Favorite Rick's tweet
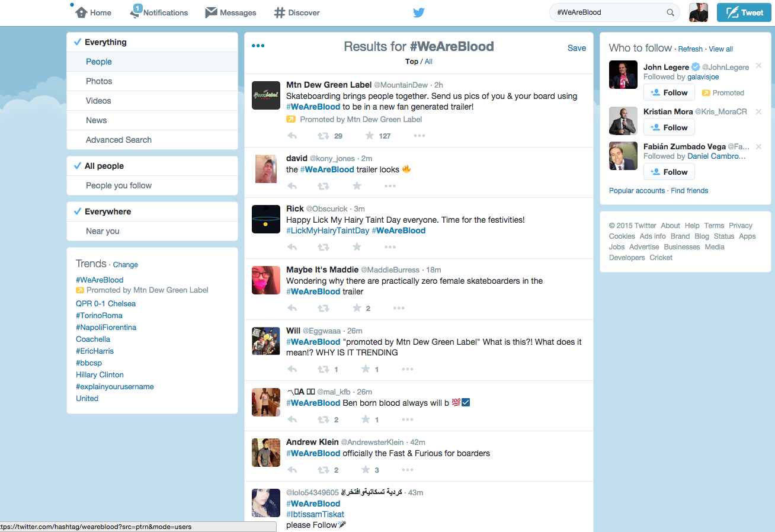Viewport: 775px width, 532px height. tap(357, 247)
